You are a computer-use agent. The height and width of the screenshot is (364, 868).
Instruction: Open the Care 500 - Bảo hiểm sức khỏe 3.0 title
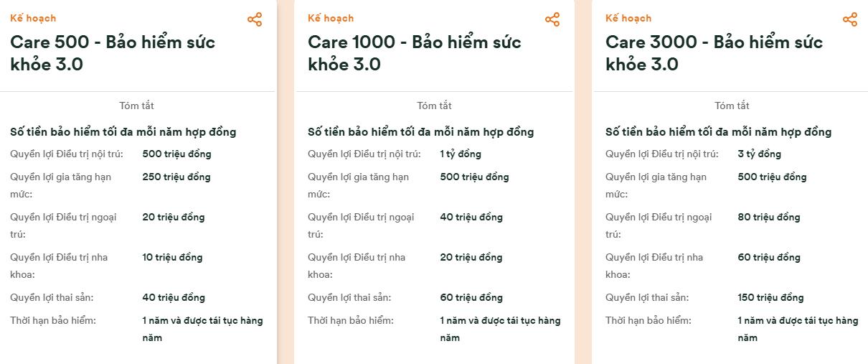point(113,53)
